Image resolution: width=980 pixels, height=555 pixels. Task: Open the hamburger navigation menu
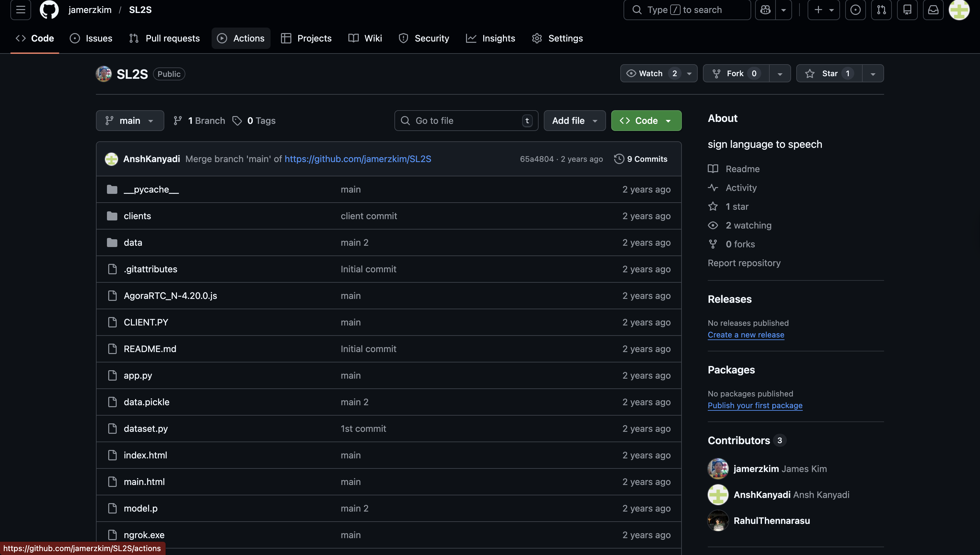click(x=20, y=9)
